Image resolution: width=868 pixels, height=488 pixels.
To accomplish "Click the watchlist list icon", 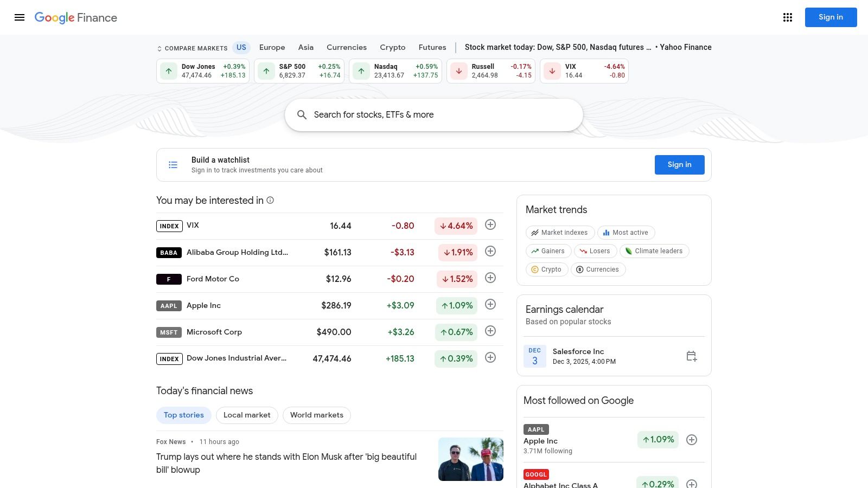I will [173, 164].
